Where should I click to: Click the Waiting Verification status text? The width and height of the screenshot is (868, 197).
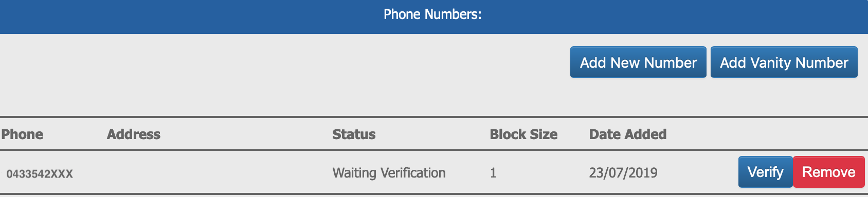389,173
